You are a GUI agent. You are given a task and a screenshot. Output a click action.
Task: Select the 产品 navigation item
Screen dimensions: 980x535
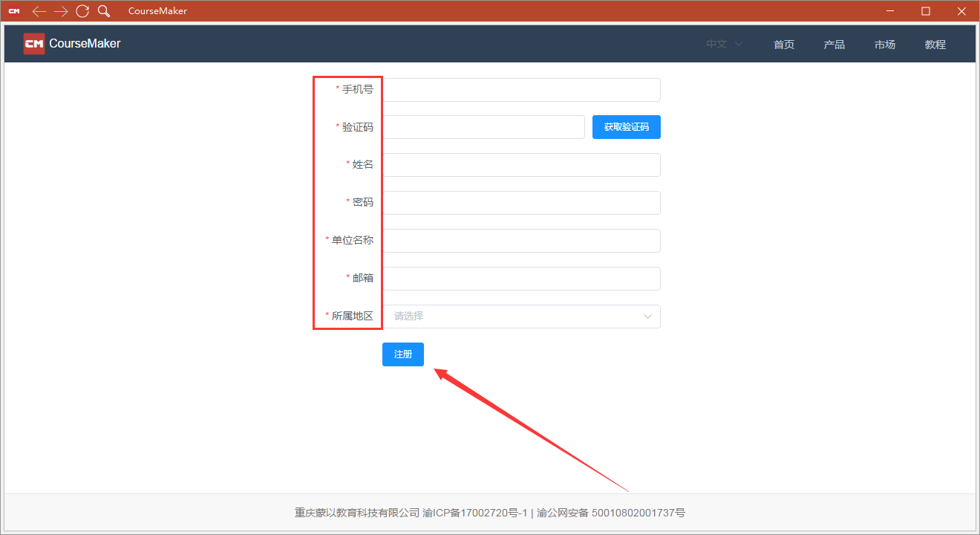coord(834,44)
